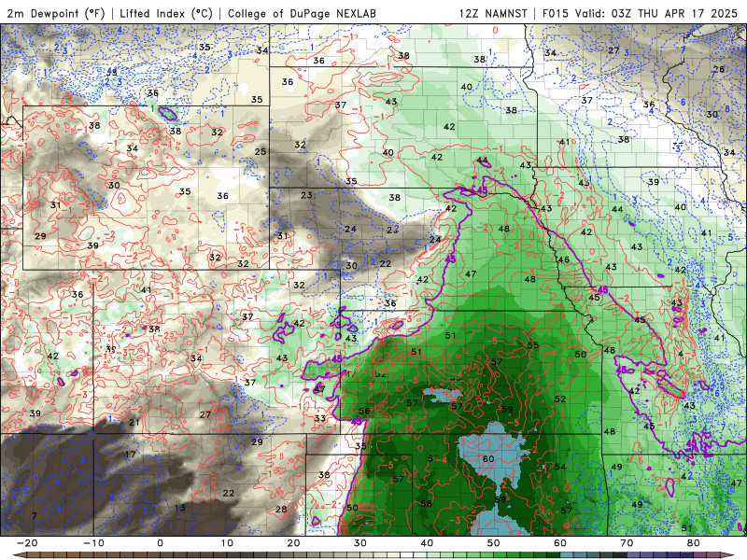This screenshot has width=747, height=560.
Task: Click the "College of DuPage NEXLAB" label
Action: (x=302, y=13)
